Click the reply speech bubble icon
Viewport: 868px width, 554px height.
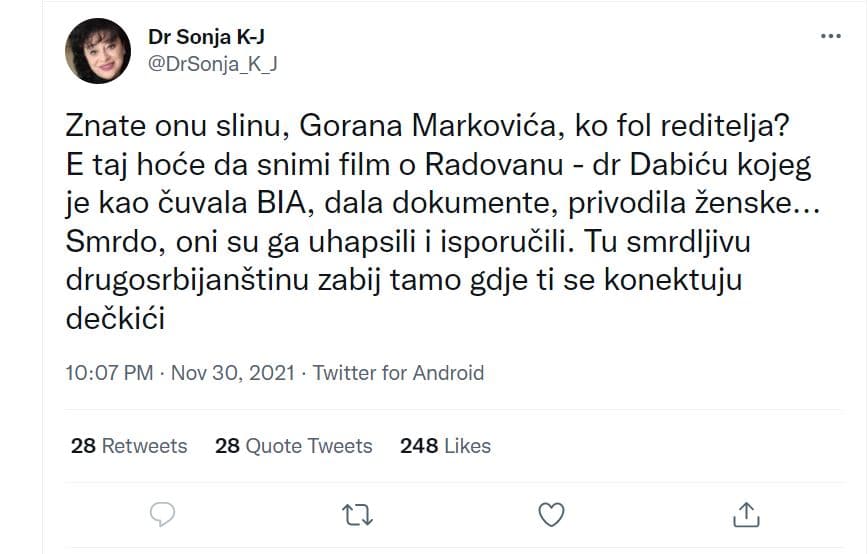(163, 514)
